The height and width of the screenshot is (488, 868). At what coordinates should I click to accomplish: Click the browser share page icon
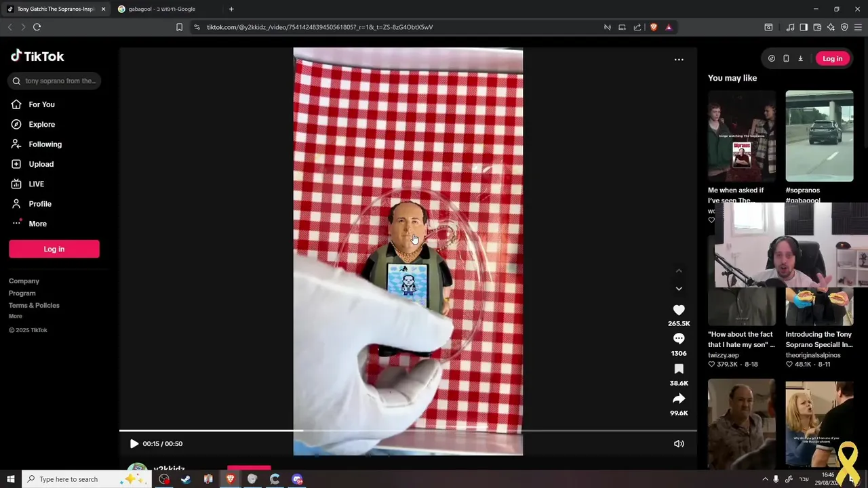[637, 27]
